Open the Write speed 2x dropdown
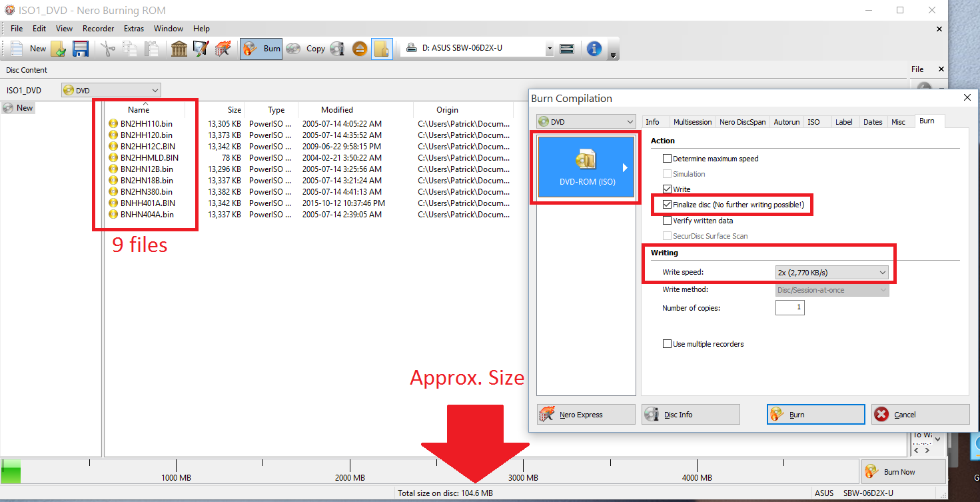Screen dimensions: 980x502 [832, 272]
